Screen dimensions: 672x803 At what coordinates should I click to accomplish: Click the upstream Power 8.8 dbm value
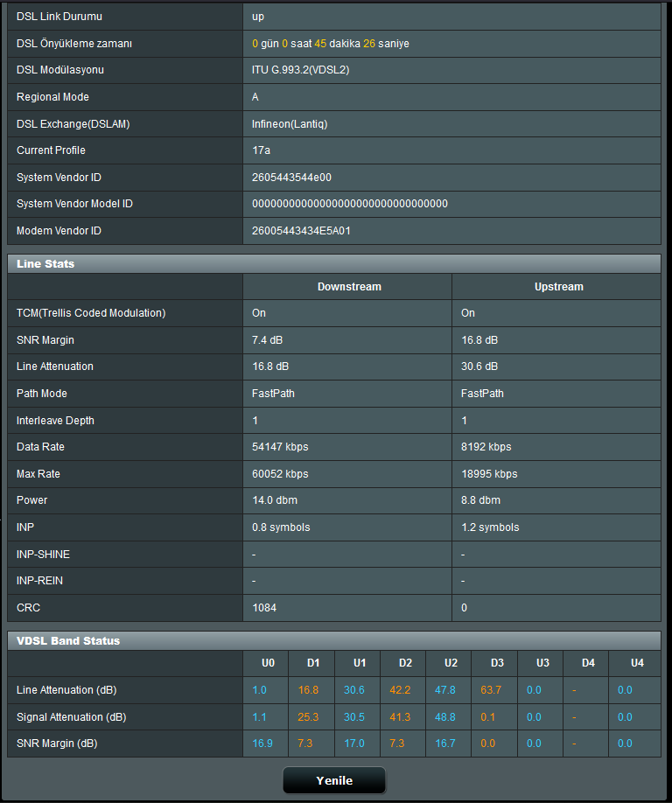(x=480, y=499)
